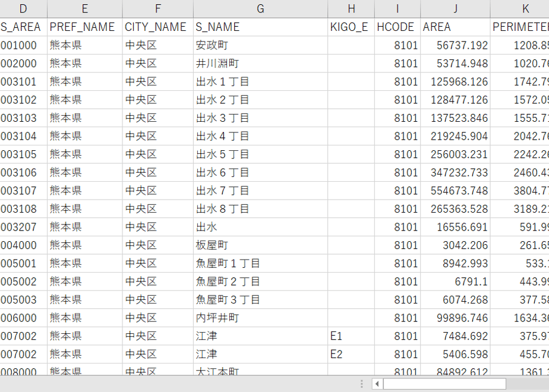The height and width of the screenshot is (392, 549).
Task: Click AREA cell 128477.126
Action: [x=455, y=100]
